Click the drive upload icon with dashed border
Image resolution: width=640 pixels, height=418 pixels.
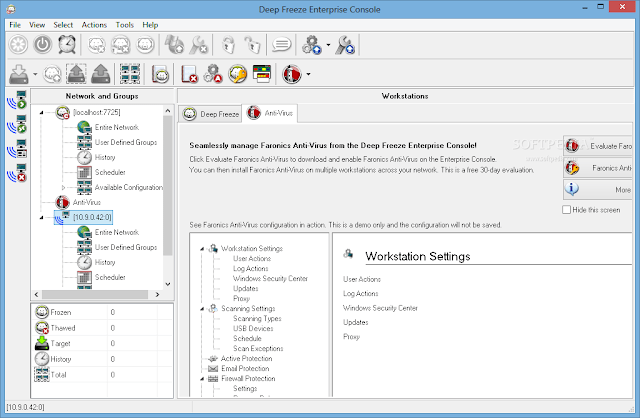coord(76,74)
